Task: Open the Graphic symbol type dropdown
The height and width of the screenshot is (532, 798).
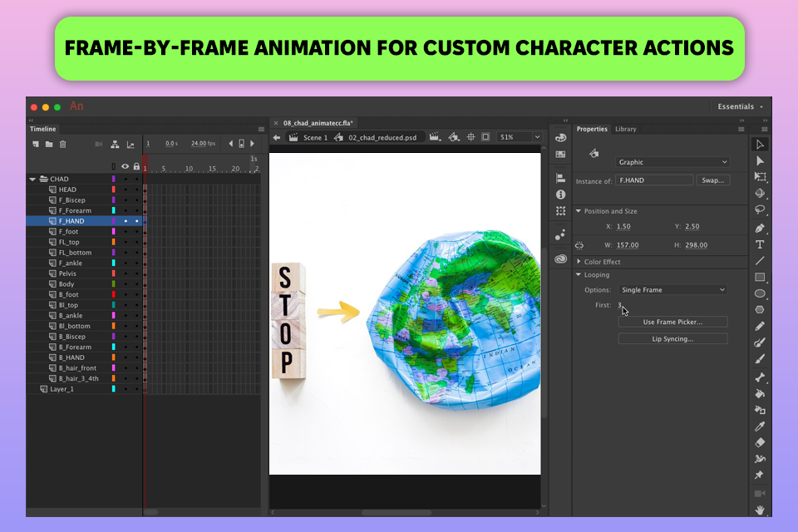Action: [672, 162]
